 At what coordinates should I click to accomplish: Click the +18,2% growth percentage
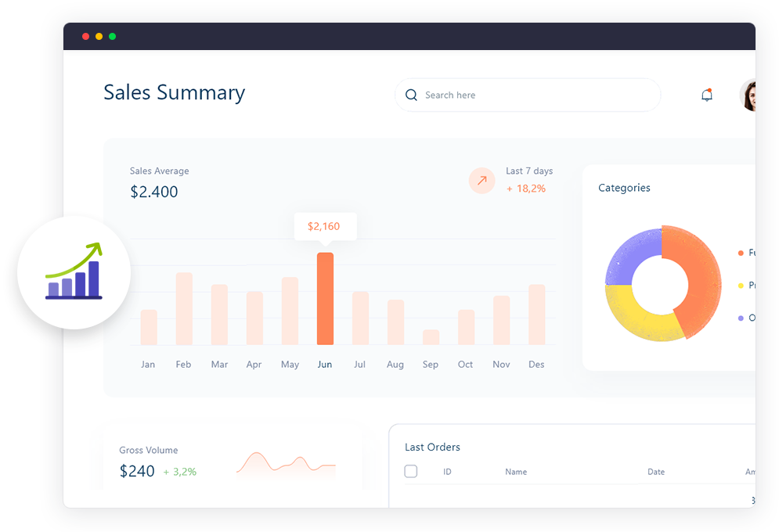tap(527, 189)
